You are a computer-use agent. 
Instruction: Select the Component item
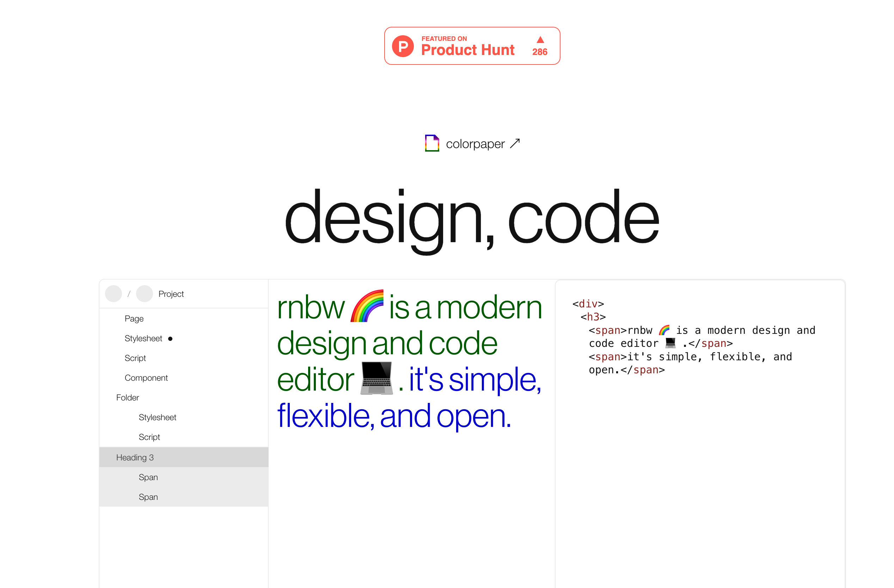pos(184,378)
